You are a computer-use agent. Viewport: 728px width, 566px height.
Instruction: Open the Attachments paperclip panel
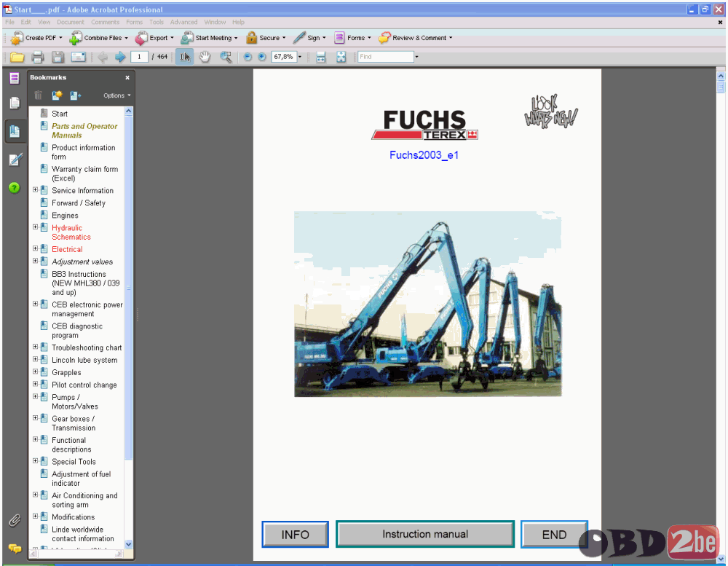[x=15, y=520]
